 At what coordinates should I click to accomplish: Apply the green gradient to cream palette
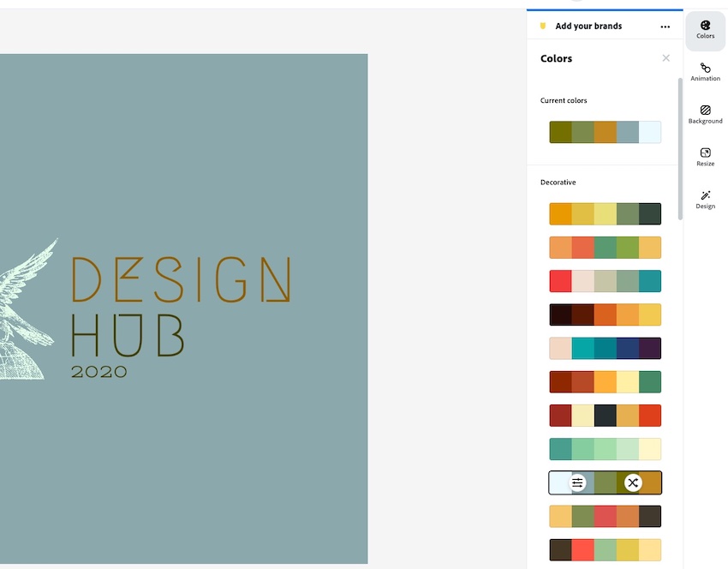pos(605,449)
